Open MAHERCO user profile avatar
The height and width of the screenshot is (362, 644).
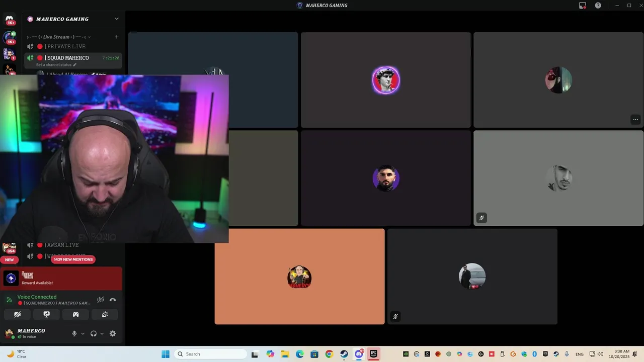tap(9, 333)
